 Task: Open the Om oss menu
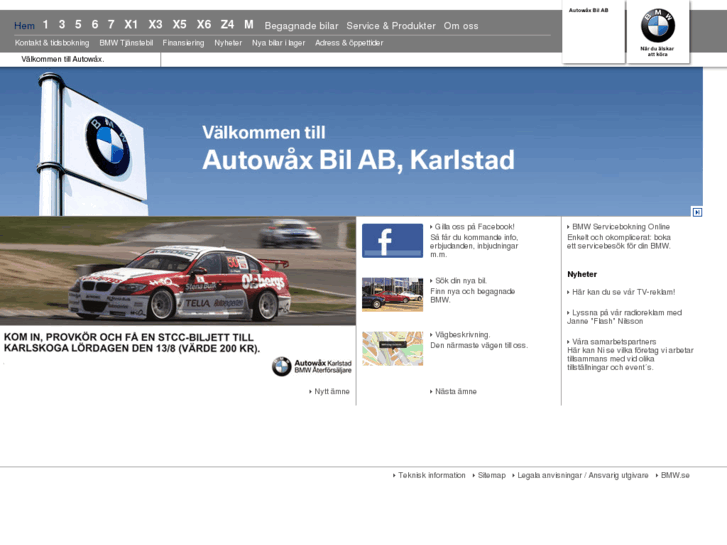tap(461, 26)
